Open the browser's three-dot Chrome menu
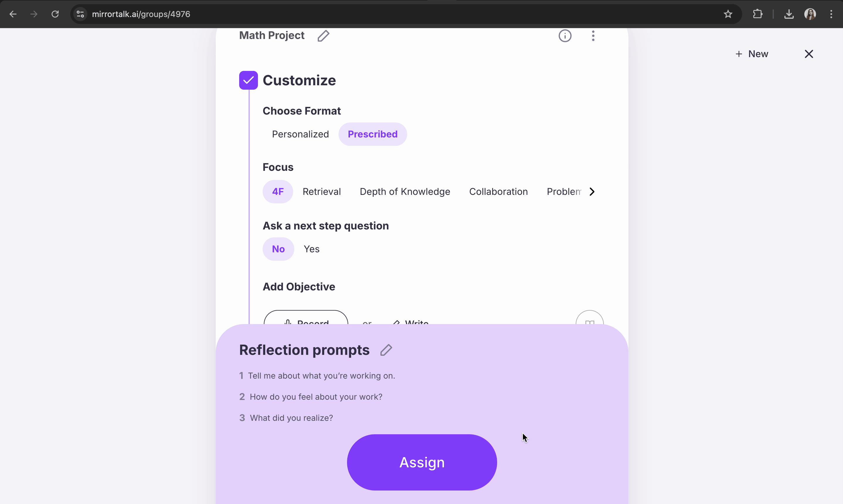Image resolution: width=843 pixels, height=504 pixels. (831, 14)
